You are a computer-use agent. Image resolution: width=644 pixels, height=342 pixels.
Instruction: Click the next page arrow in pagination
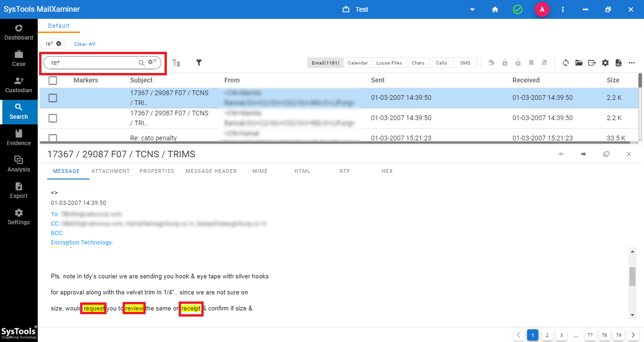633,335
